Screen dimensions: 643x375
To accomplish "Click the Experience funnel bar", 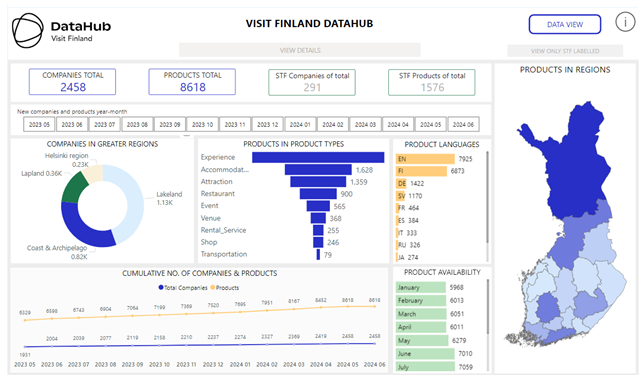I will tap(318, 158).
